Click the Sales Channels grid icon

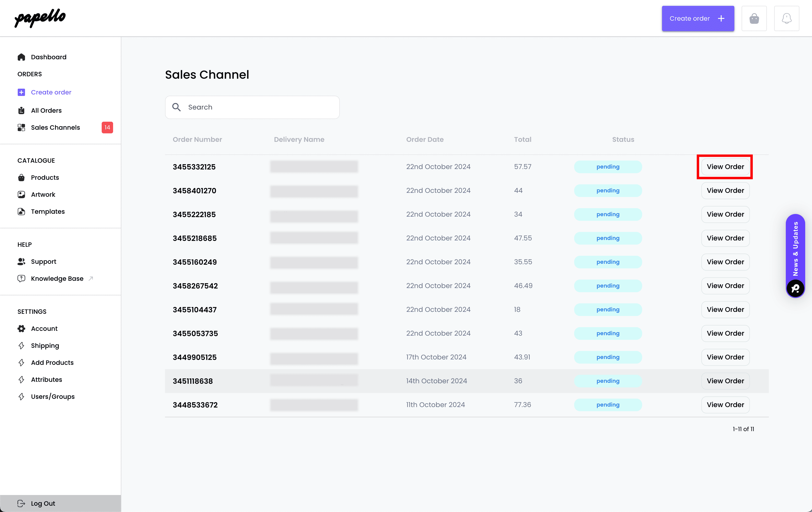(21, 127)
